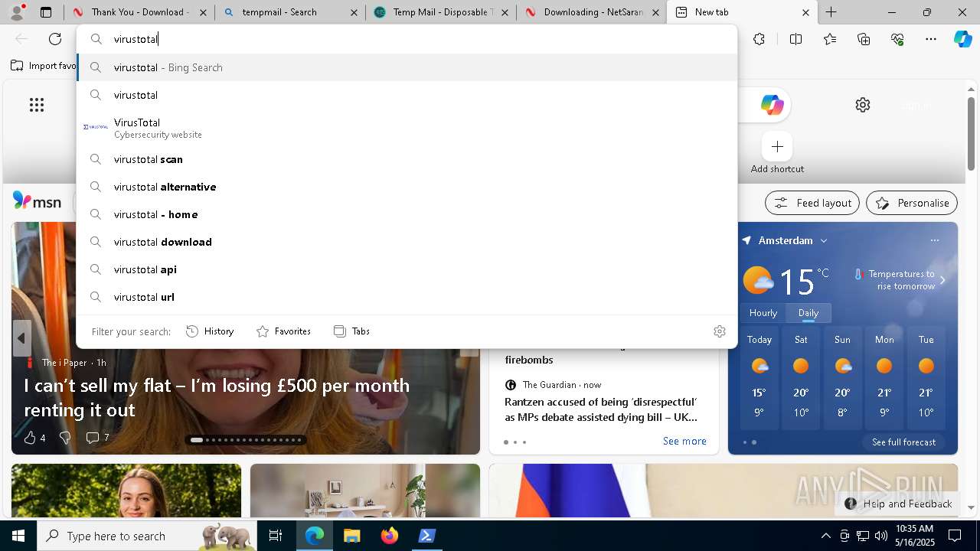Screen dimensions: 980x551
Task: Open comments on the flat article
Action: [x=97, y=438]
